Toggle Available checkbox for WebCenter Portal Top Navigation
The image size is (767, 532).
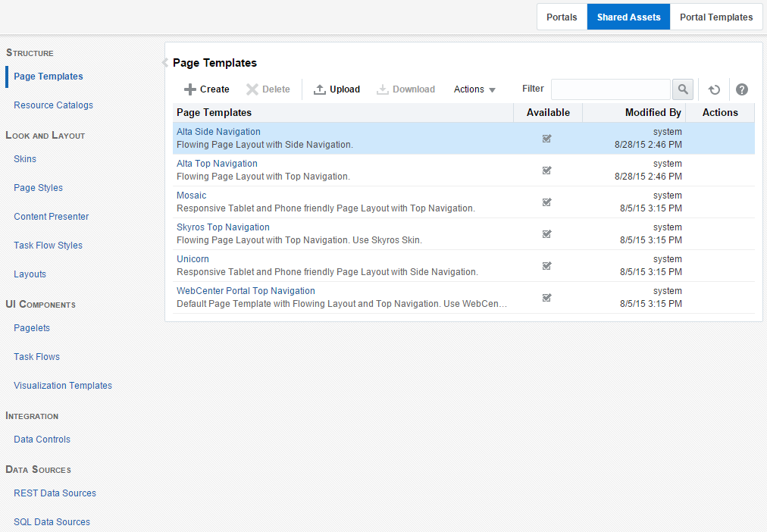click(x=547, y=297)
